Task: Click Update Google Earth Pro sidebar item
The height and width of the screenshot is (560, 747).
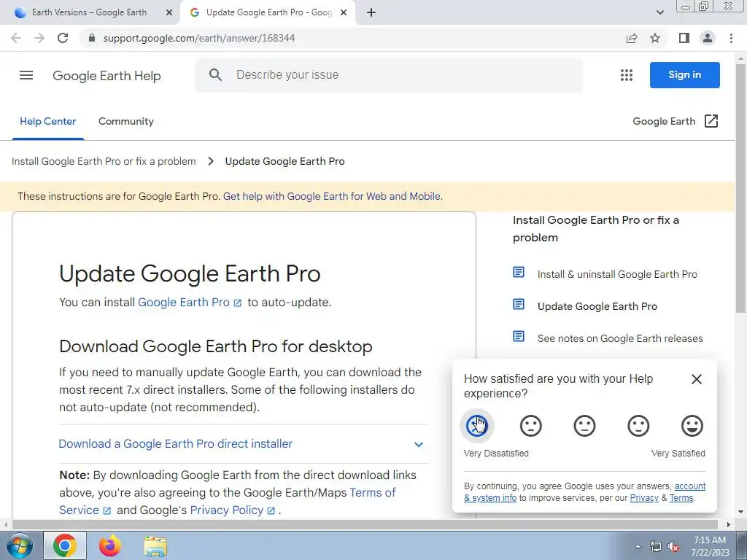Action: coord(597,307)
